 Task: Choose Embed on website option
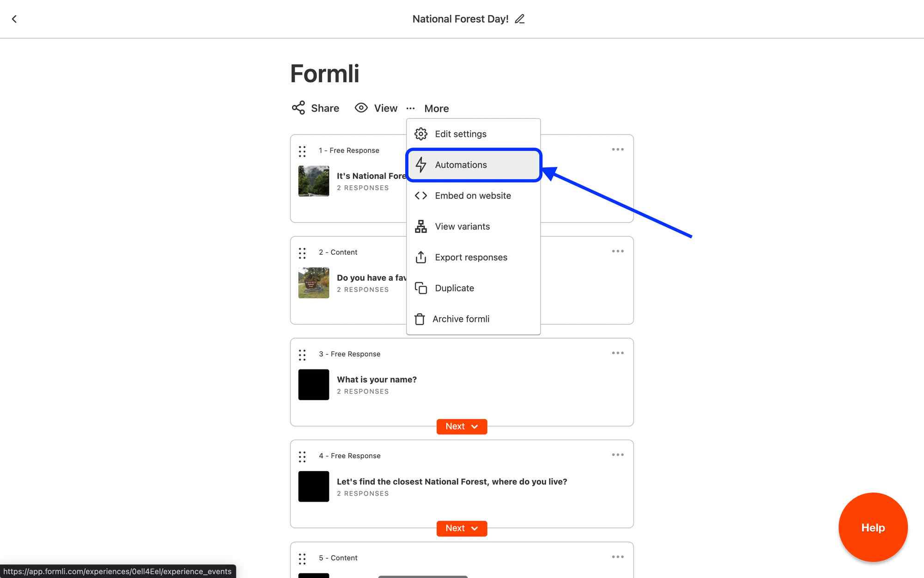[472, 196]
